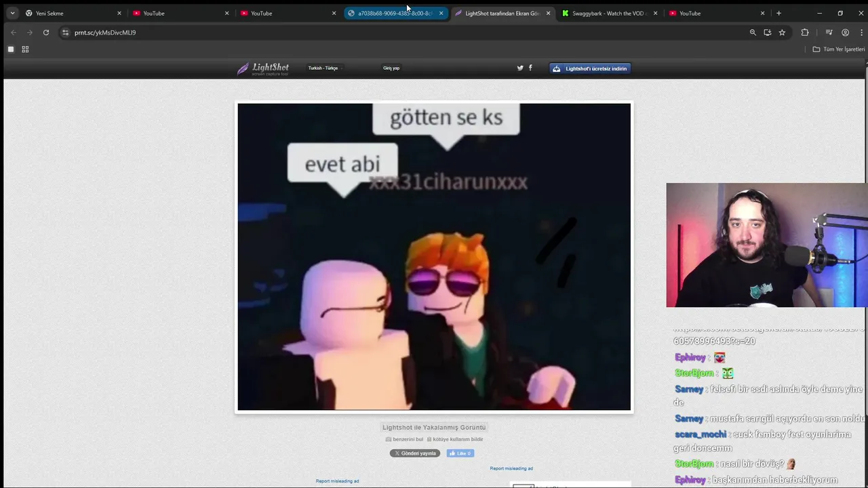
Task: Click Sarney's felsefi bir şeydi message
Action: click(x=768, y=396)
